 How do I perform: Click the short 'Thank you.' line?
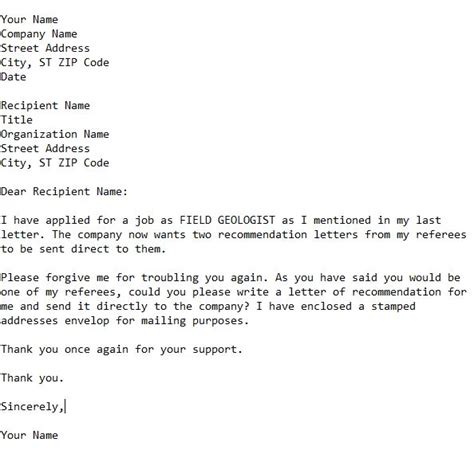pyautogui.click(x=32, y=378)
